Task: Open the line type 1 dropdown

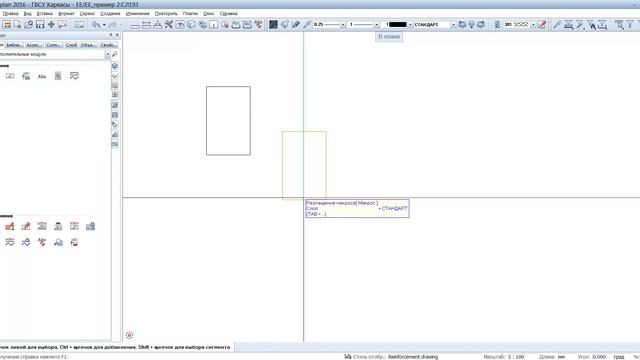Action: tap(376, 25)
